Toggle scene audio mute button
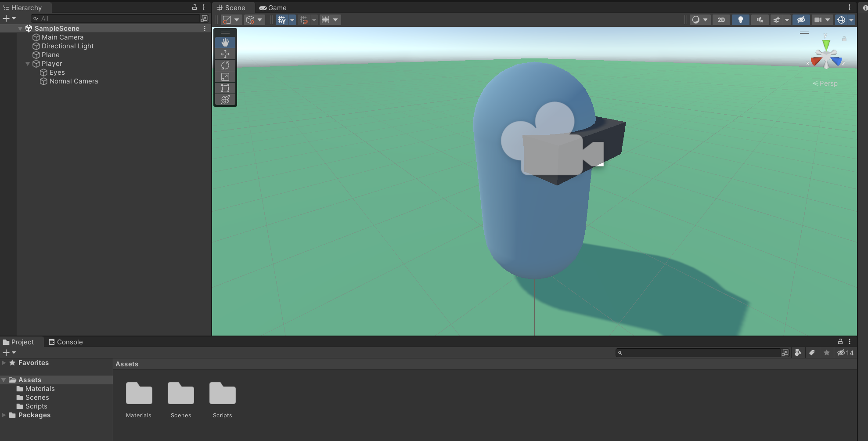 coord(760,20)
